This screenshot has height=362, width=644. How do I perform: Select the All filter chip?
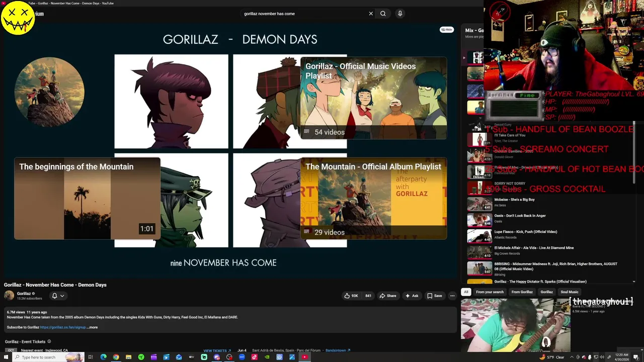466,292
